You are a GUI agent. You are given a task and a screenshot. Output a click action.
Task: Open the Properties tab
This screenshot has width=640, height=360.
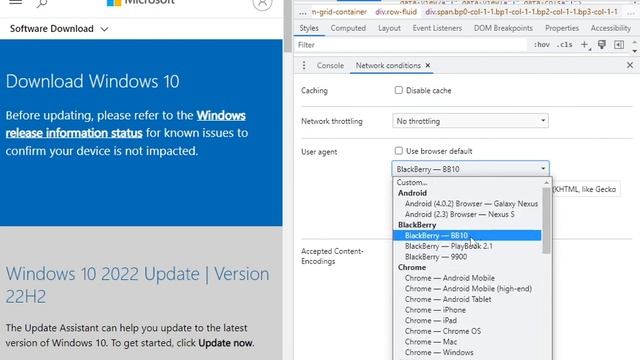pyautogui.click(x=562, y=28)
